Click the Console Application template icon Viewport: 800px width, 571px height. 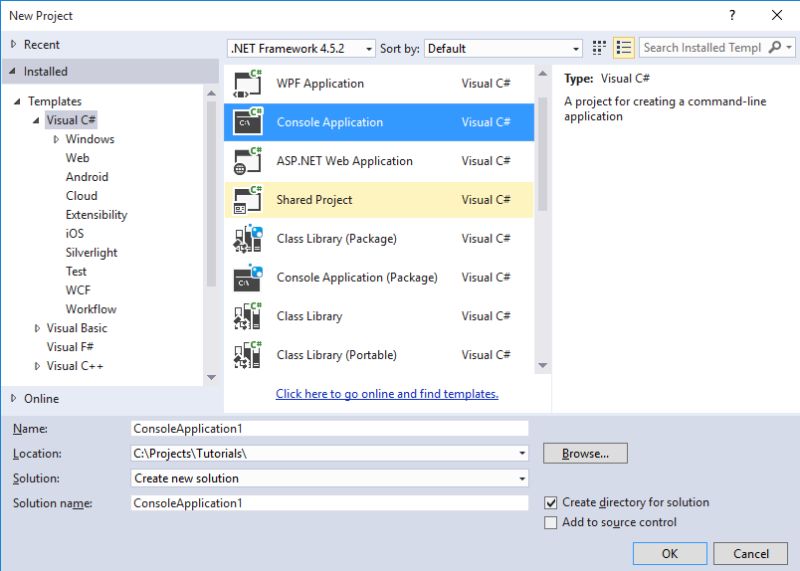click(x=248, y=122)
